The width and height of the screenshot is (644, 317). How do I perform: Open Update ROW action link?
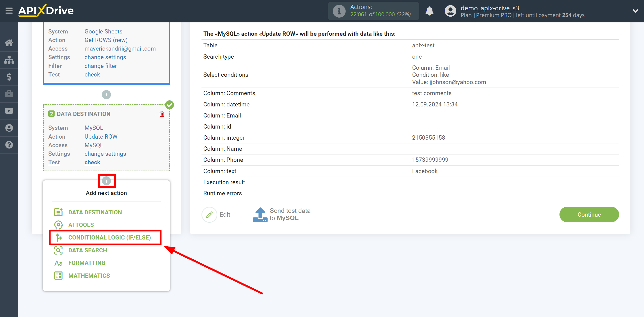coord(101,137)
